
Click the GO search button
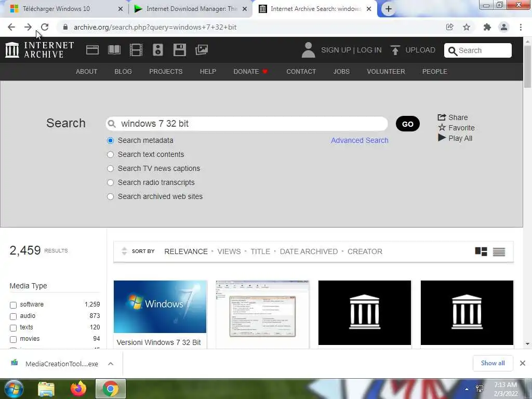click(x=407, y=124)
